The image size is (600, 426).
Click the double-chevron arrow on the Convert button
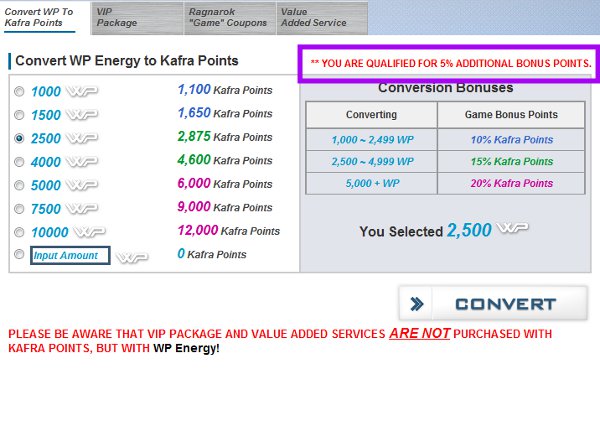[416, 304]
